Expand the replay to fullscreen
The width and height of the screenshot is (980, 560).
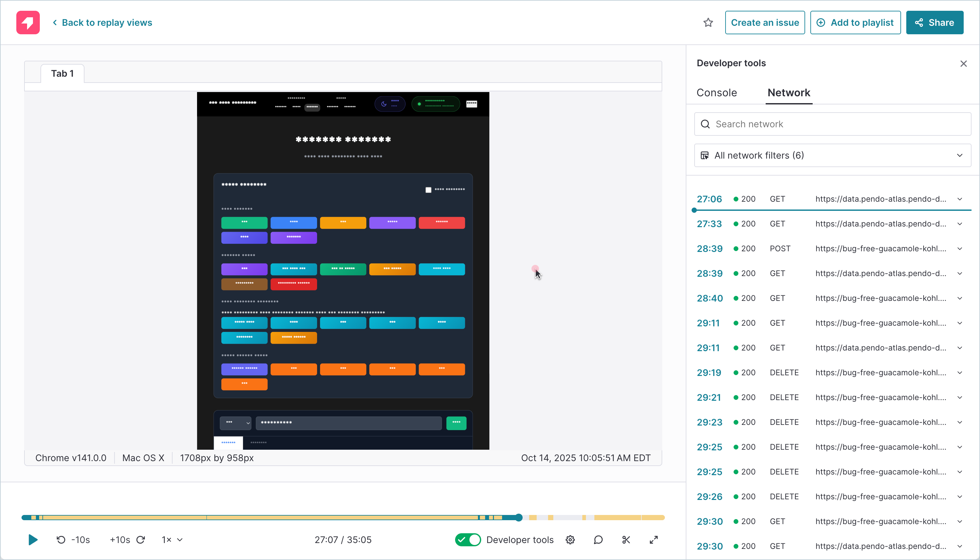(x=653, y=540)
